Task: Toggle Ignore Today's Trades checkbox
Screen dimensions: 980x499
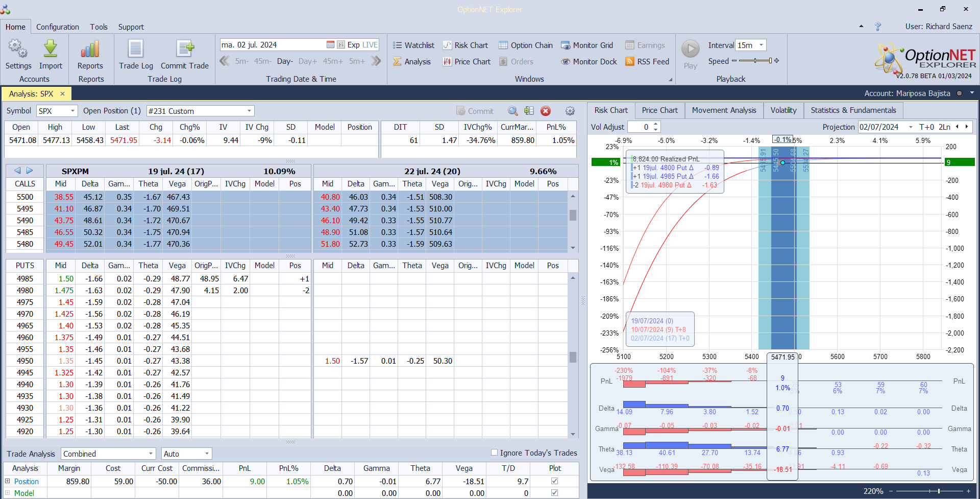Action: click(x=494, y=453)
